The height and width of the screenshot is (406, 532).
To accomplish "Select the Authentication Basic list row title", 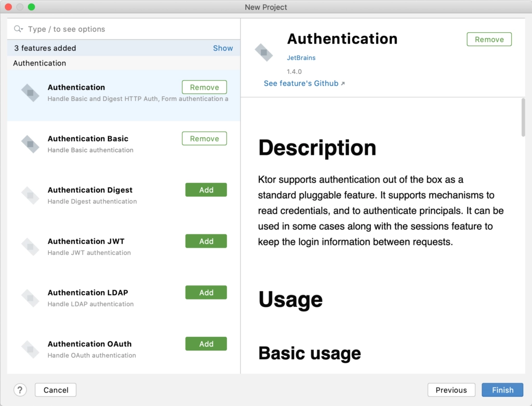I will click(x=88, y=138).
